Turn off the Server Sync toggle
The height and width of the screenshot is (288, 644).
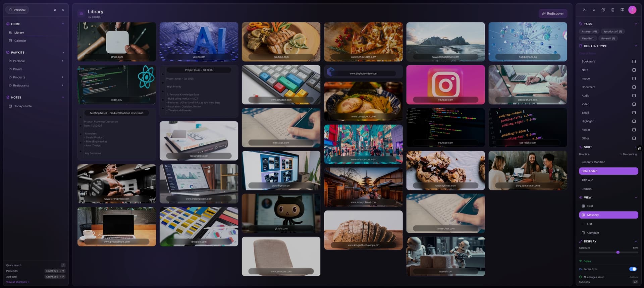pyautogui.click(x=633, y=269)
